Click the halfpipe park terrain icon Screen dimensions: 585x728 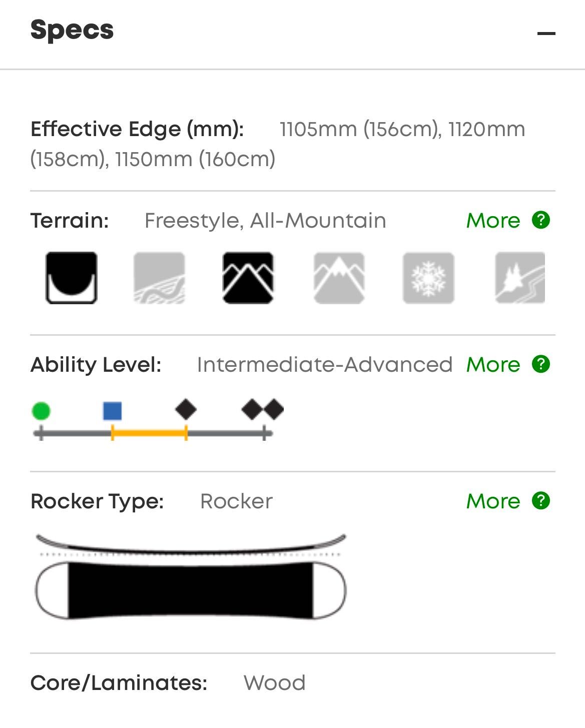coord(71,278)
